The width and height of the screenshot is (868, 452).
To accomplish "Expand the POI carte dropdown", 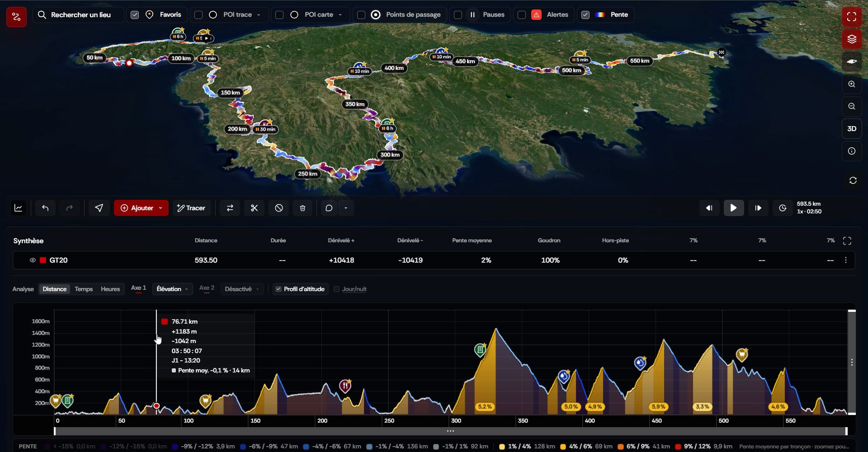I will [x=340, y=15].
